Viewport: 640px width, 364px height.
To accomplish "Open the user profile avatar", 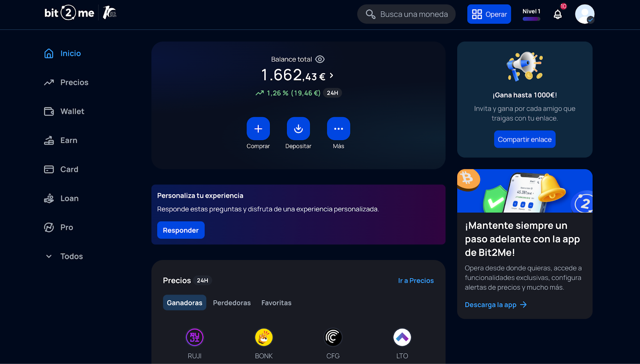I will pos(585,14).
